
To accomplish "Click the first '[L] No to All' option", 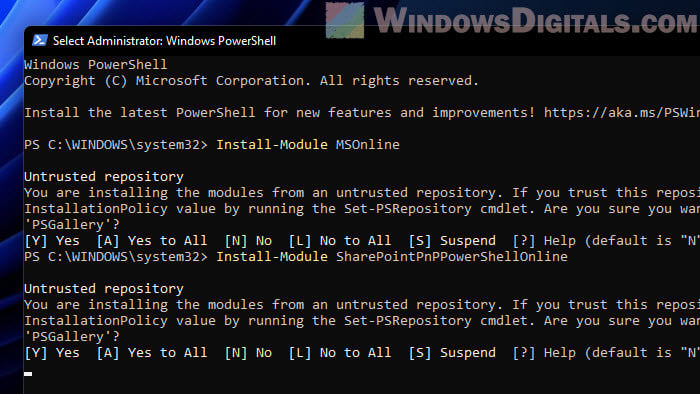I will (x=340, y=241).
